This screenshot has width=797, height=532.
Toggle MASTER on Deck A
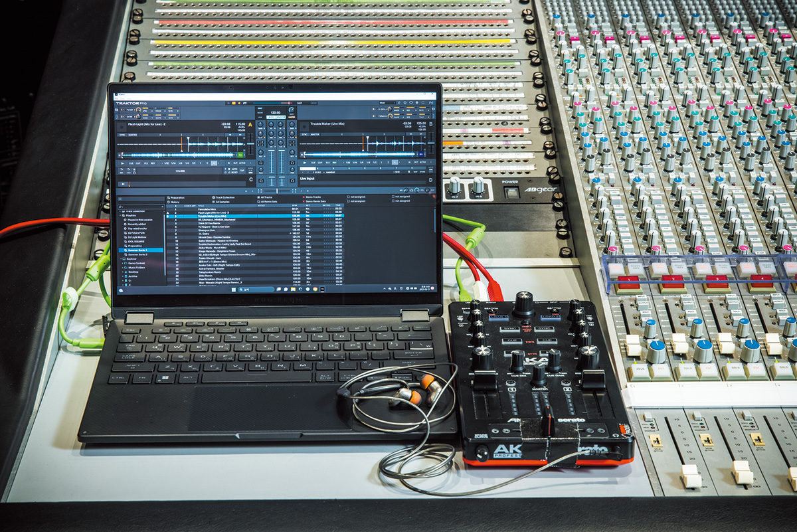coord(133,135)
